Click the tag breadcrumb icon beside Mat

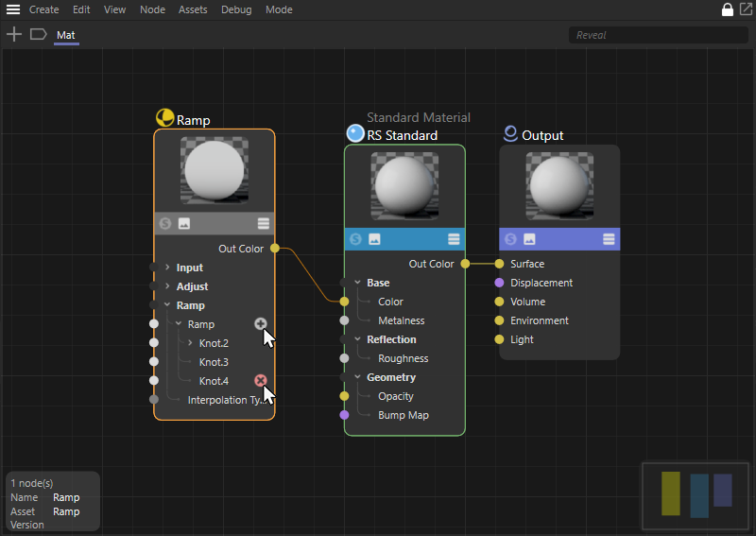coord(38,34)
